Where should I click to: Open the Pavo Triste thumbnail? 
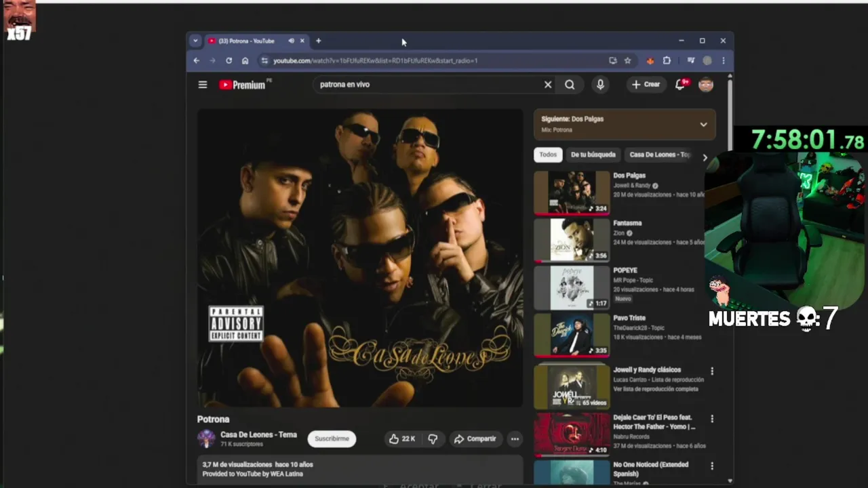572,335
